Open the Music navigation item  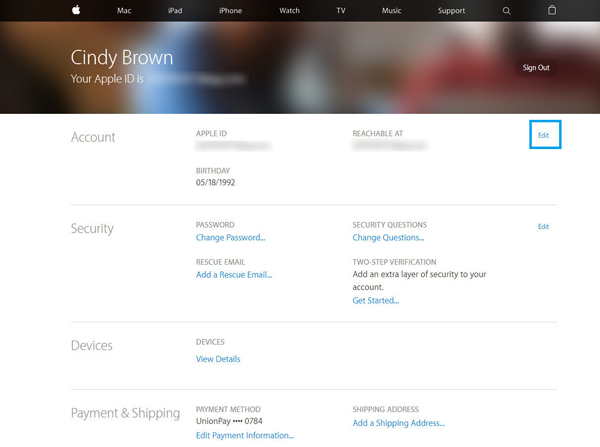pos(391,11)
